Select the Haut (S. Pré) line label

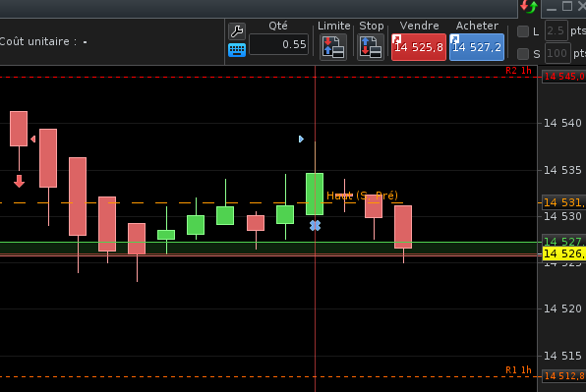(x=362, y=196)
